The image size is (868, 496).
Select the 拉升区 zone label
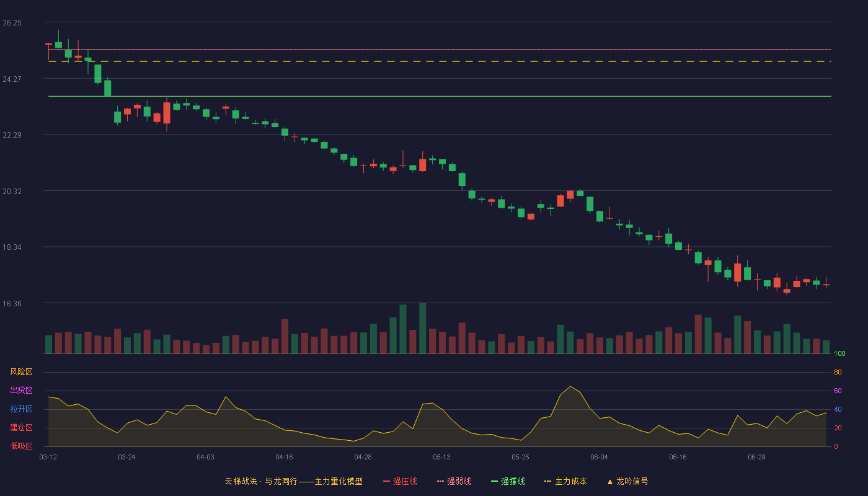[21, 409]
